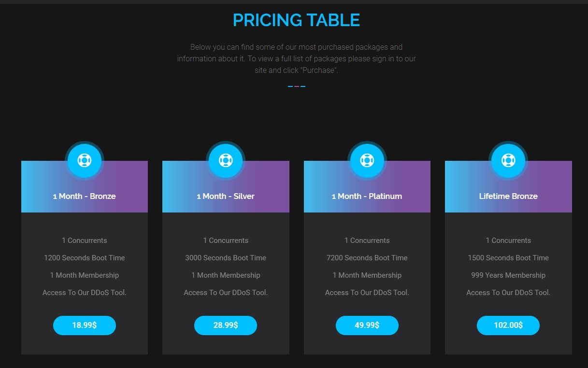
Task: Click the PRICING TABLE heading
Action: [x=296, y=20]
